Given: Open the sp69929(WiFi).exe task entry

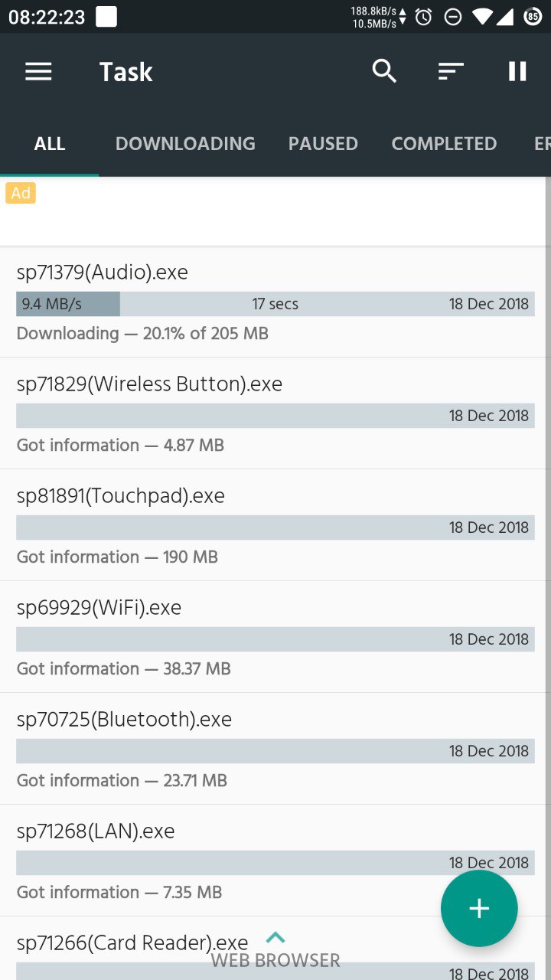Looking at the screenshot, I should 275,637.
